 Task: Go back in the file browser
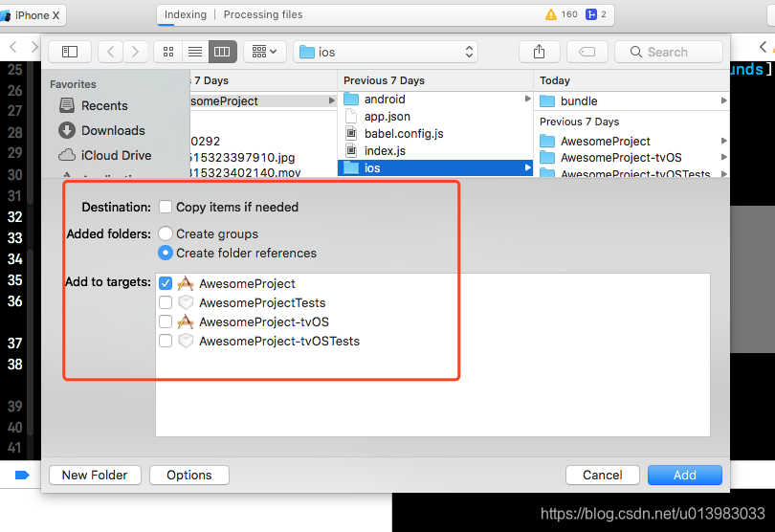pyautogui.click(x=111, y=52)
